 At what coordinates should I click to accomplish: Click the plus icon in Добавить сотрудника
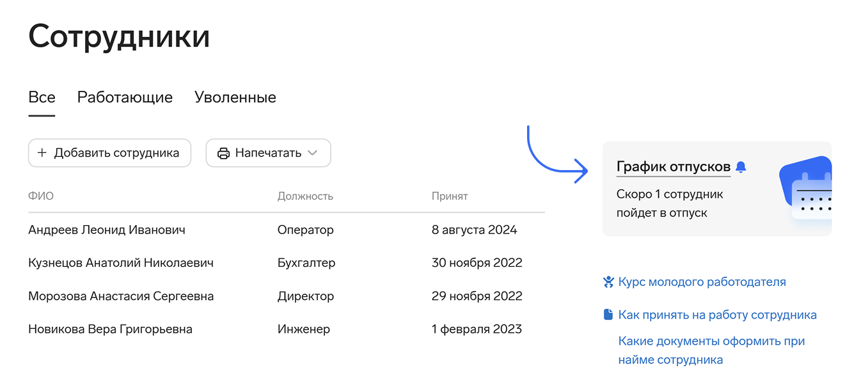coord(42,153)
